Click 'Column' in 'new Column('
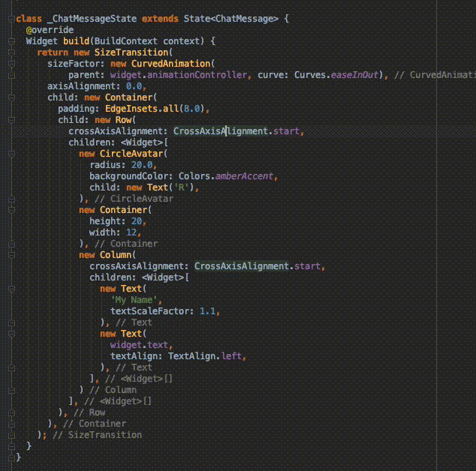The width and height of the screenshot is (476, 471). [116, 255]
